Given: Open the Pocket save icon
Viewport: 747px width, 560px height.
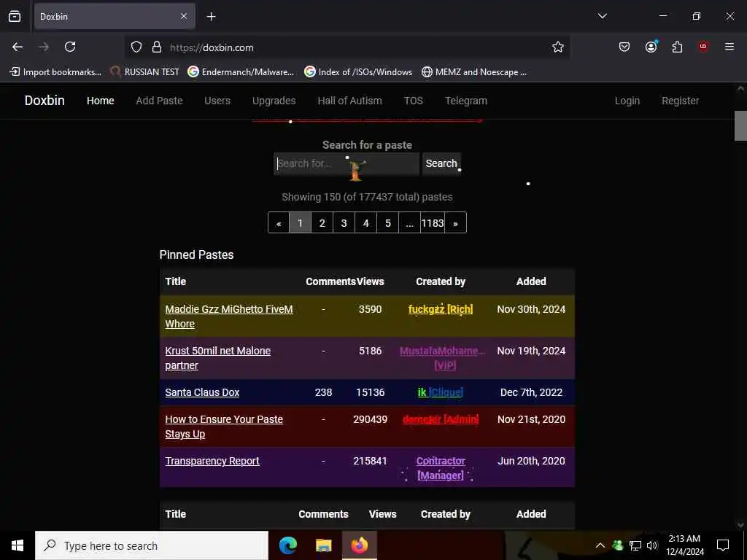Looking at the screenshot, I should click(x=624, y=47).
